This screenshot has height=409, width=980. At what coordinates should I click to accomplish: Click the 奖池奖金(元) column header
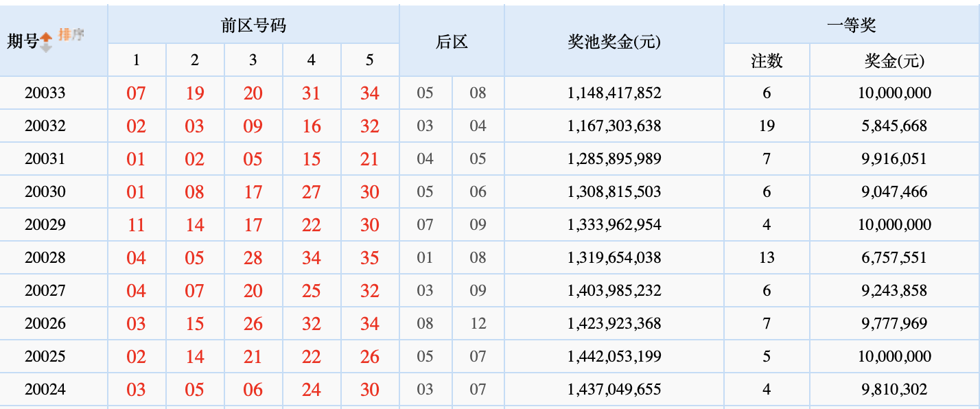[614, 42]
